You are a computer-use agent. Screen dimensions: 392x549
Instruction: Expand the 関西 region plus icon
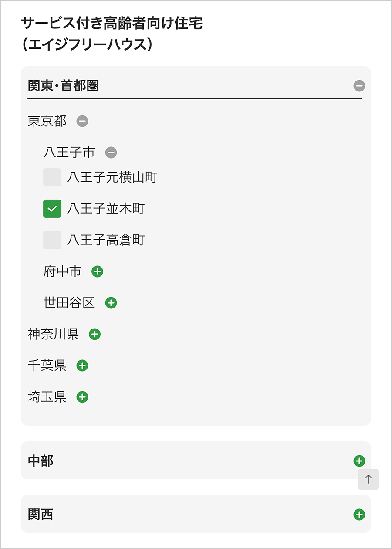pos(359,515)
